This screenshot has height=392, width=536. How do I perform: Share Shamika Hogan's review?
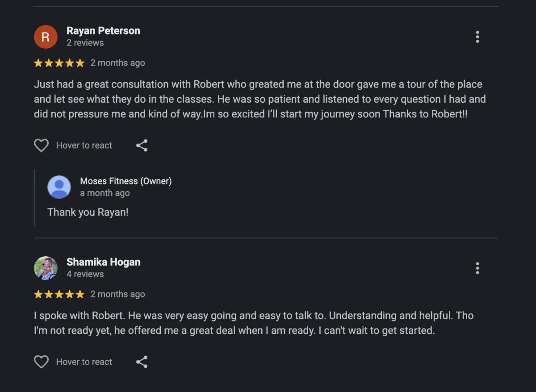click(142, 362)
